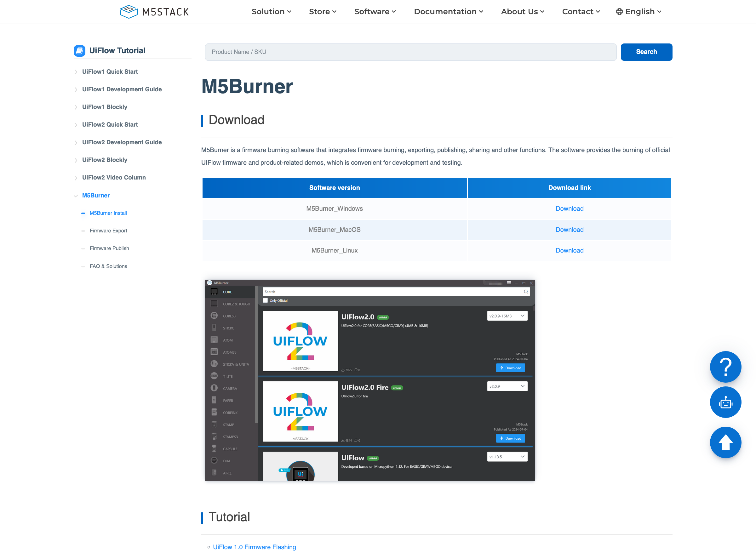Click the UIFlow2.0 Fire firmware thumbnail

coord(300,411)
